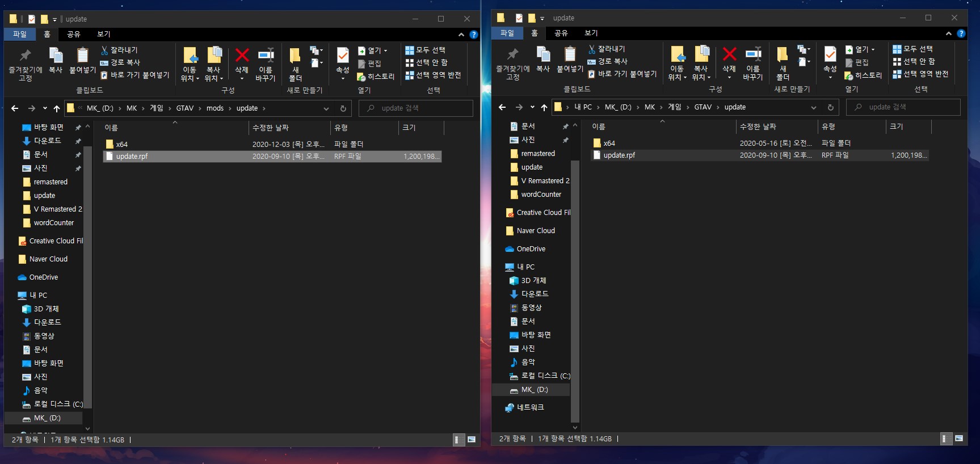Select x64 folder in left window
The width and height of the screenshot is (980, 464).
[x=272, y=145]
